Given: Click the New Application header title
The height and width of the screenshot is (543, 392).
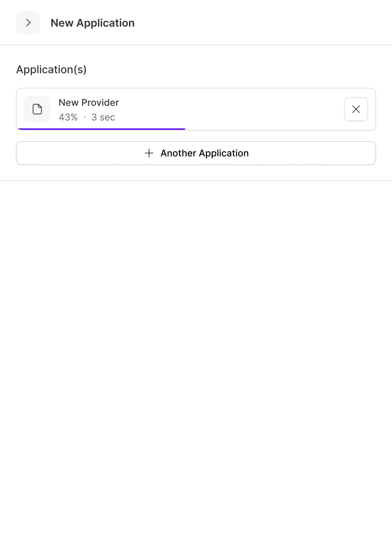Looking at the screenshot, I should point(93,23).
